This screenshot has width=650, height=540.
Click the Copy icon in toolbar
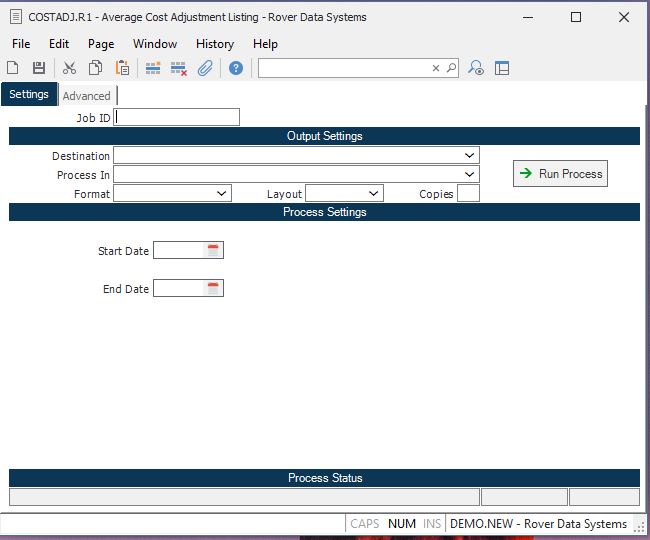[x=96, y=68]
